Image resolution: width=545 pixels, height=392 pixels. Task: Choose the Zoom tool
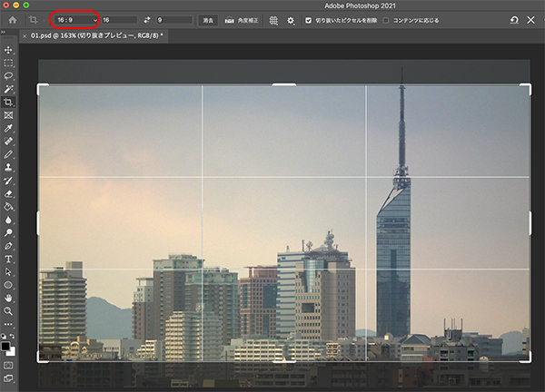click(9, 310)
